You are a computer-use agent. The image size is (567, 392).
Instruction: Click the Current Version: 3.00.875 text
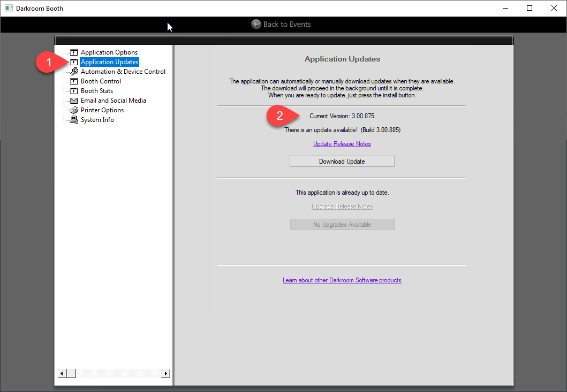[342, 116]
